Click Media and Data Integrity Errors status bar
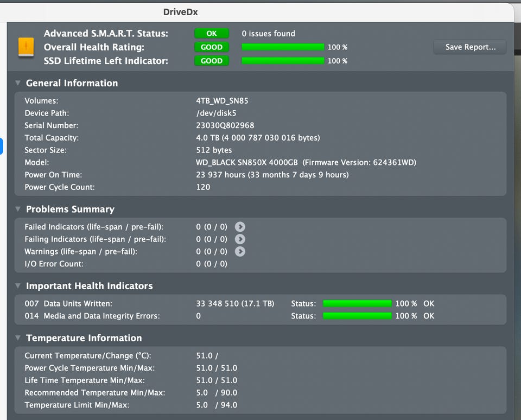Image resolution: width=521 pixels, height=420 pixels. [x=357, y=316]
